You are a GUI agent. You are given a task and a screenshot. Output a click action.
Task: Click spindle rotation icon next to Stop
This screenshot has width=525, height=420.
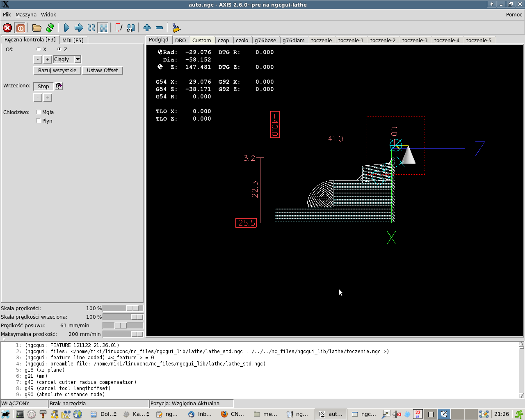pos(59,86)
